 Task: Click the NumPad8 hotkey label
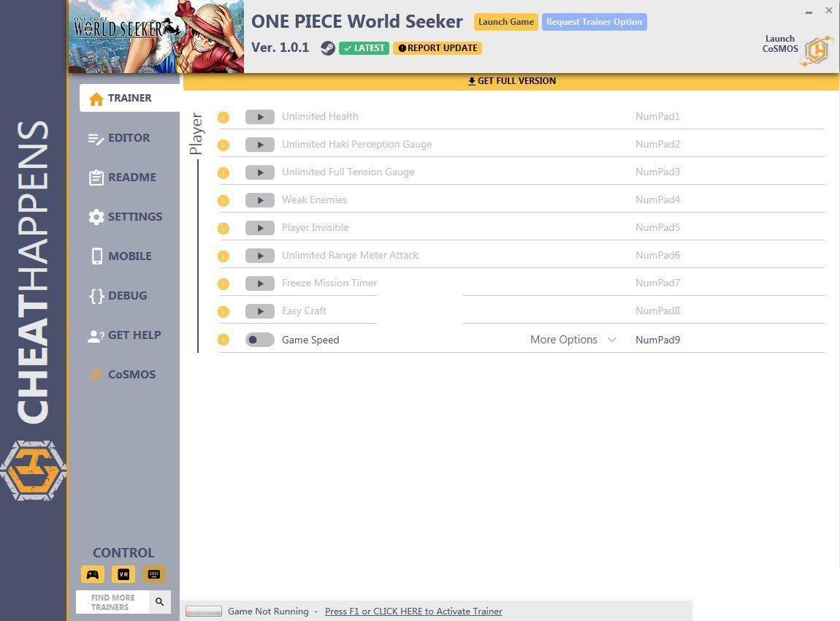click(x=657, y=311)
